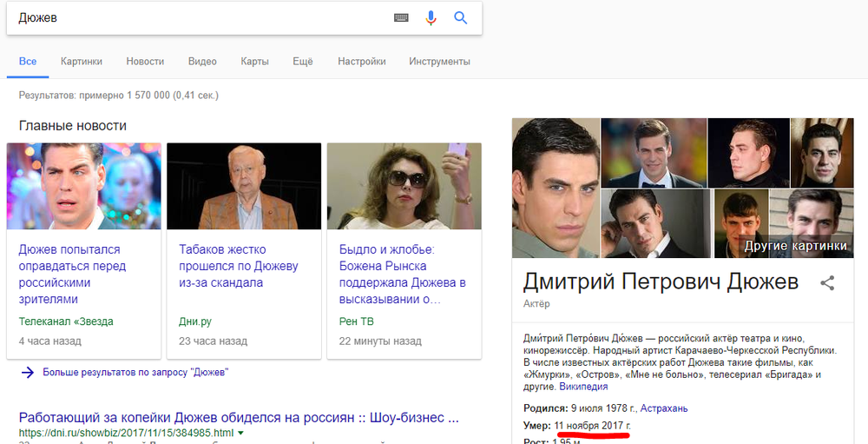This screenshot has width=868, height=444.
Task: Select the Результатов: примерно 1 570 000 text
Action: [x=118, y=96]
